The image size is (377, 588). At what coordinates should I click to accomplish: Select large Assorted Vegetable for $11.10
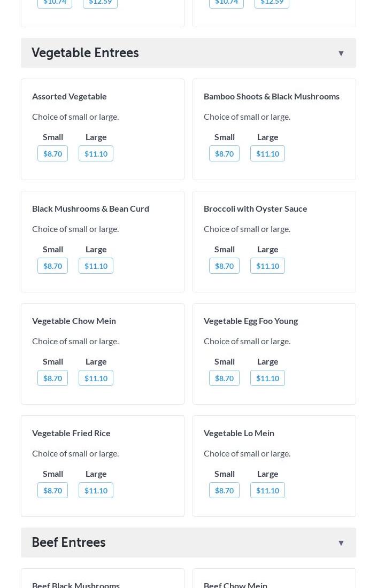tap(96, 153)
